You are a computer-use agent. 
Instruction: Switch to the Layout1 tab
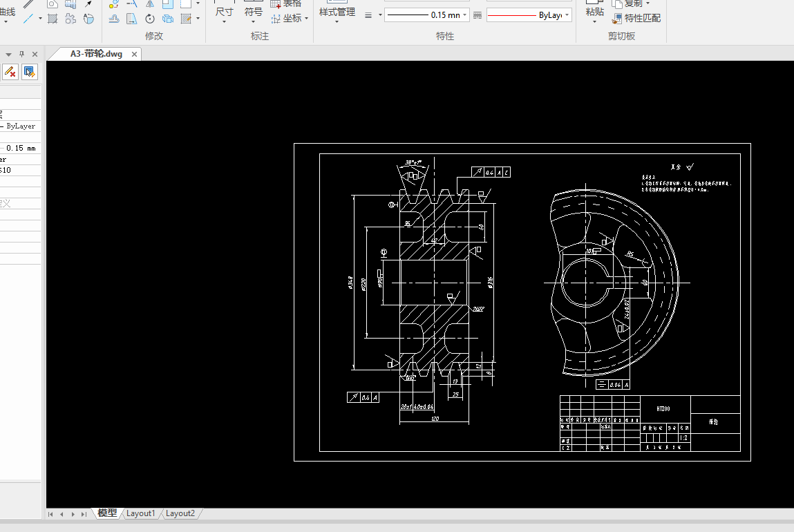point(140,513)
